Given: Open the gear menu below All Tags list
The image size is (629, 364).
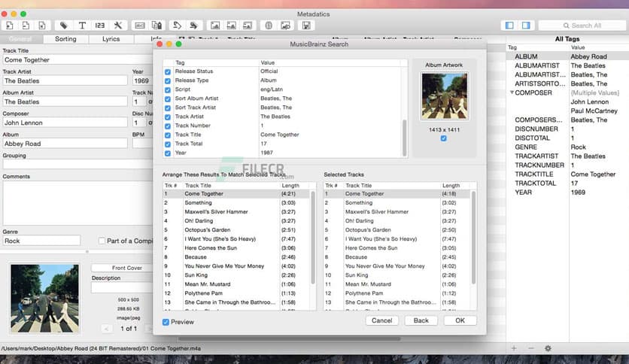Looking at the screenshot, I should [548, 348].
